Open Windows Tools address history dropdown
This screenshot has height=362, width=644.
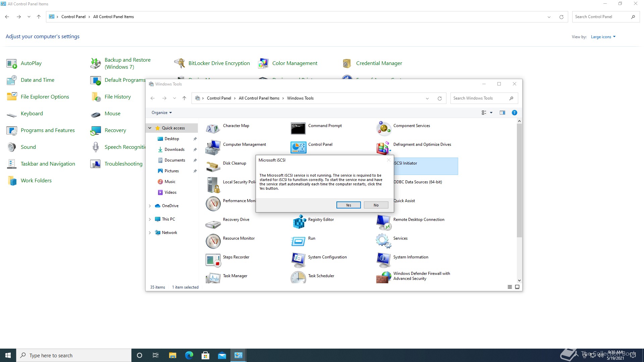click(x=427, y=98)
